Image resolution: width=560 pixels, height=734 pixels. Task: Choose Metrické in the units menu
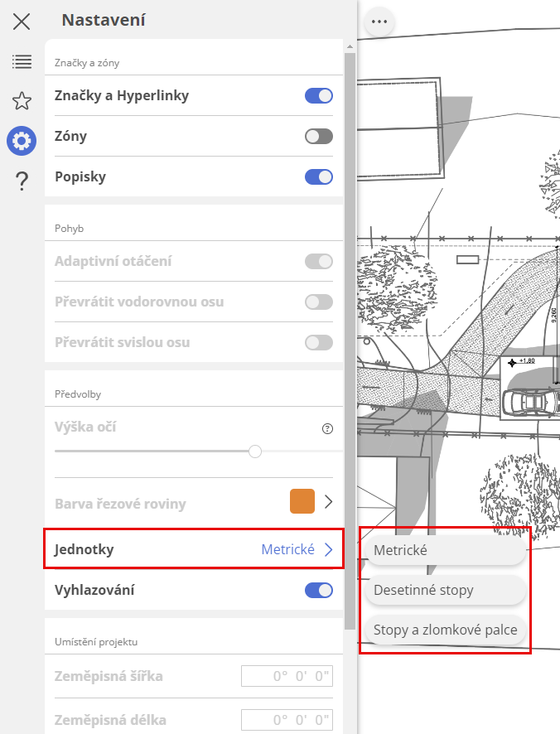pyautogui.click(x=446, y=550)
